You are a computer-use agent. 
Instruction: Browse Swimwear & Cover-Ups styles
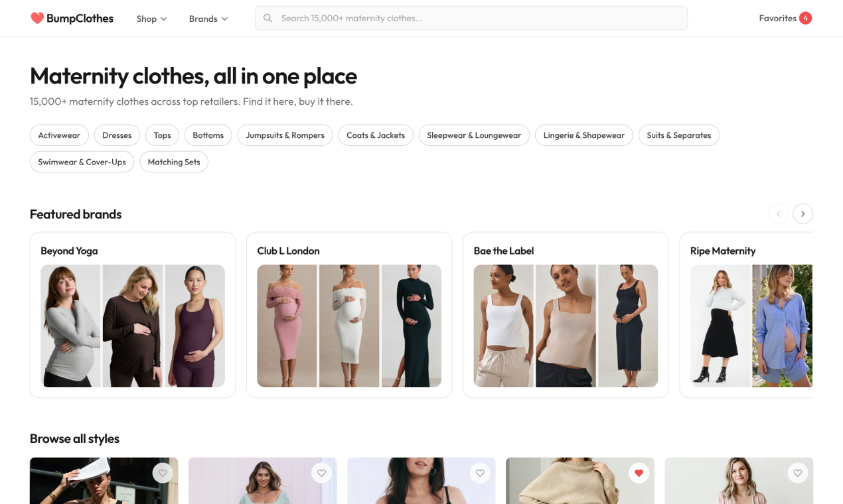(x=82, y=161)
